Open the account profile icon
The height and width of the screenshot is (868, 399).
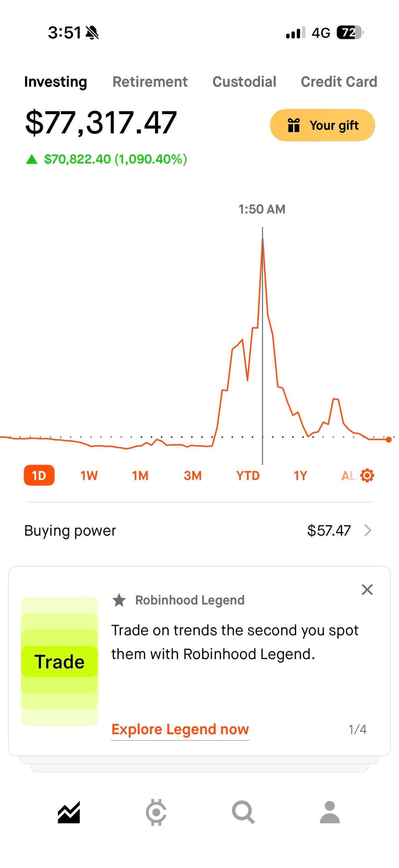[x=330, y=813]
